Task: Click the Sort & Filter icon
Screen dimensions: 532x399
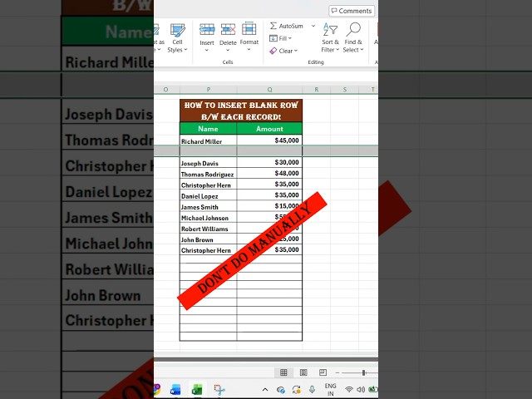Action: click(330, 30)
